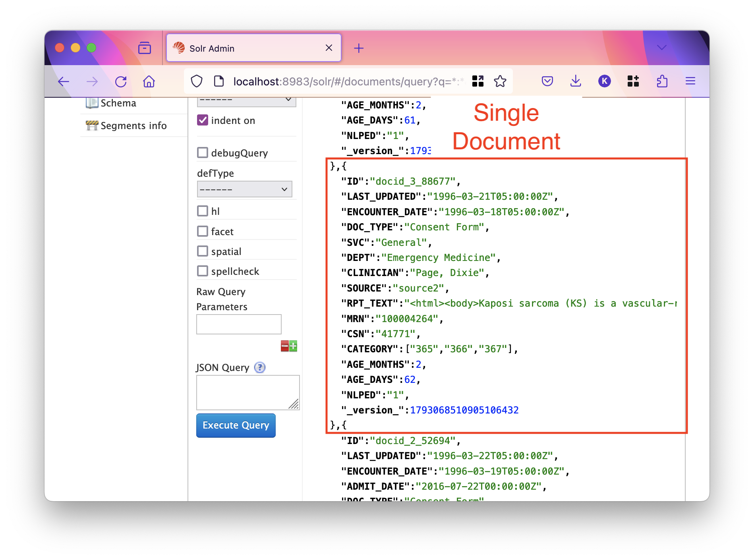Click the JSON Query text area
The height and width of the screenshot is (560, 754).
[x=248, y=392]
